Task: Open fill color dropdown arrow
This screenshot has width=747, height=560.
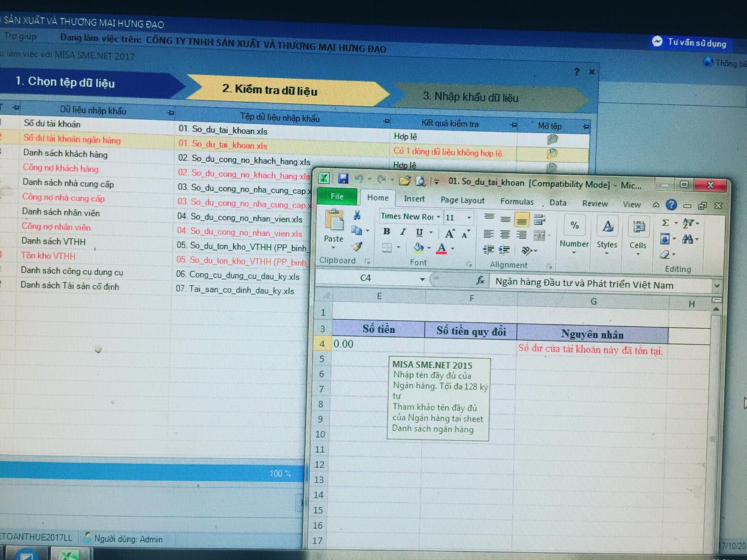Action: click(429, 248)
